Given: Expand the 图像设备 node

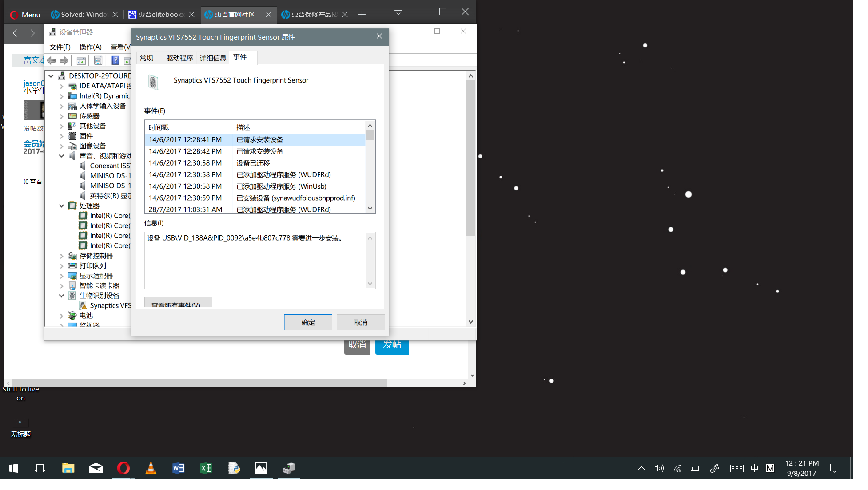Looking at the screenshot, I should pyautogui.click(x=61, y=146).
